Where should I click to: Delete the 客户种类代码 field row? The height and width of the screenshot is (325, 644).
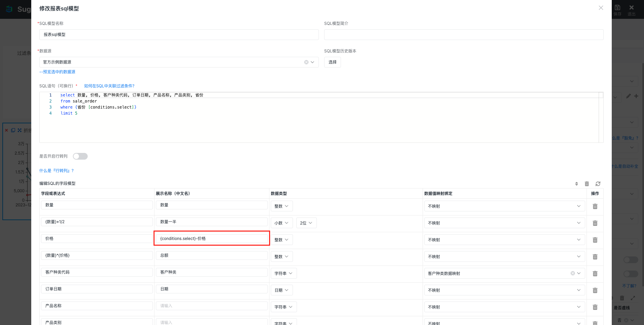[x=595, y=274]
